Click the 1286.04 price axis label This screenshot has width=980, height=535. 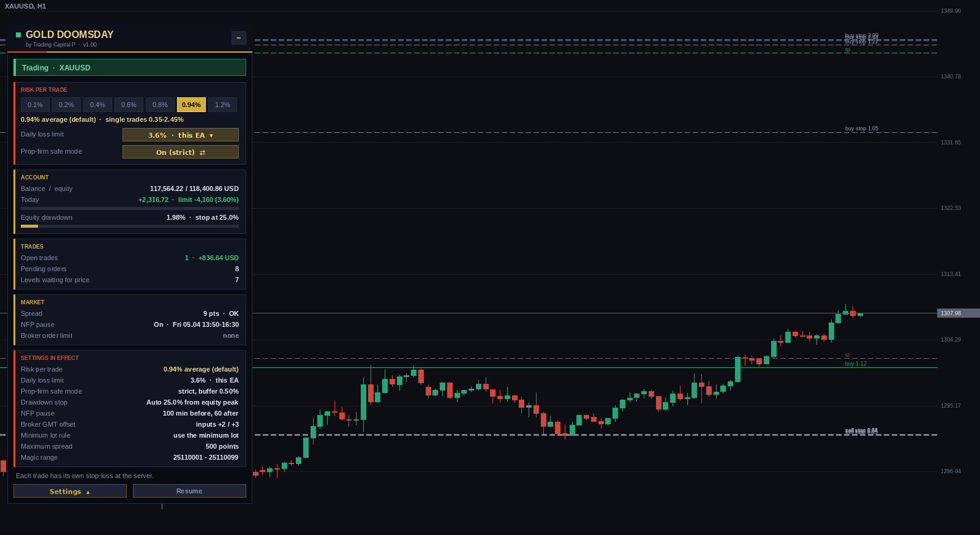coord(951,471)
